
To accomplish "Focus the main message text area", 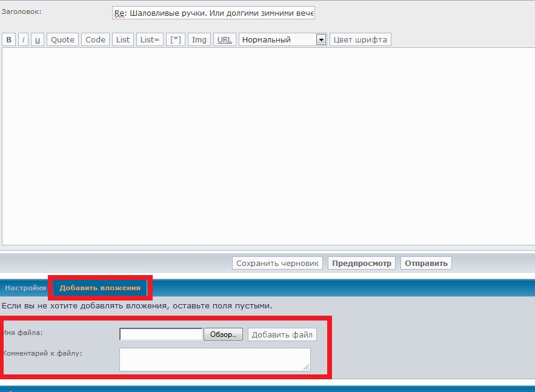I will click(267, 145).
